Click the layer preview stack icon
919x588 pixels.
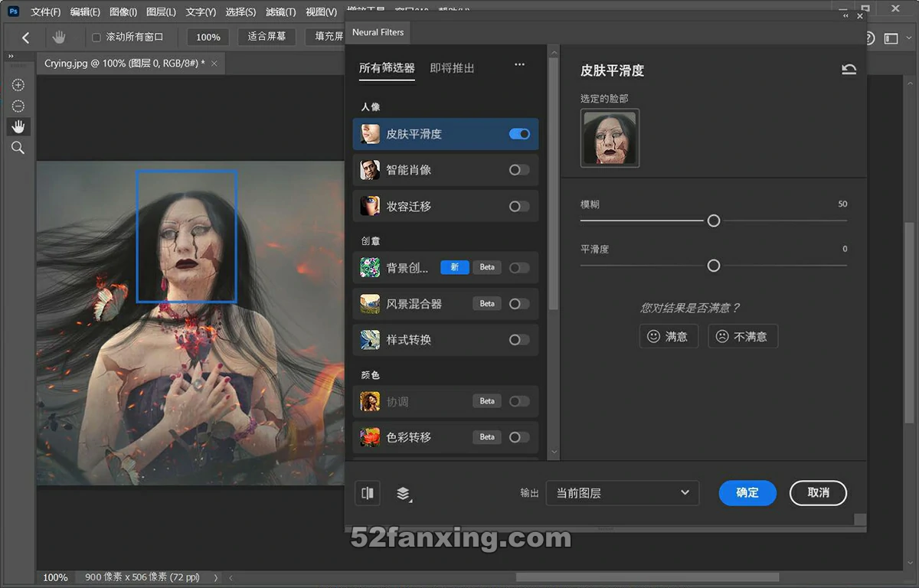click(x=404, y=494)
